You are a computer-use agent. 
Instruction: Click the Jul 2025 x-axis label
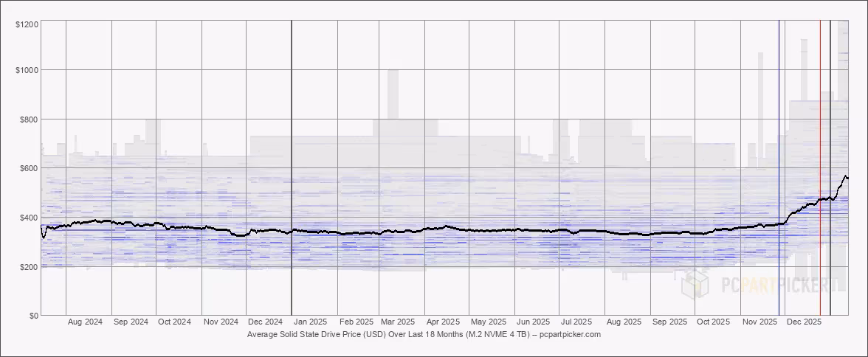[576, 322]
